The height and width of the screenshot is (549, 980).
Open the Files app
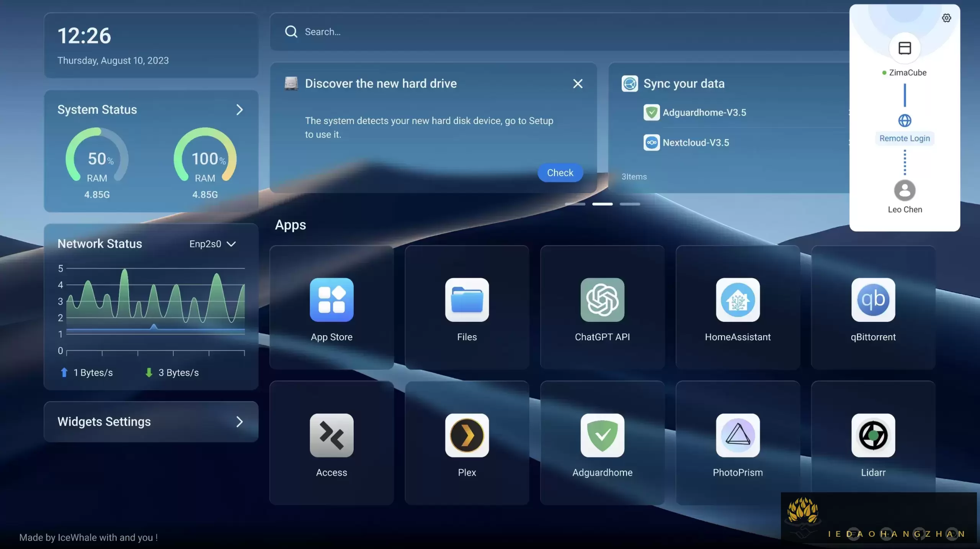(467, 300)
